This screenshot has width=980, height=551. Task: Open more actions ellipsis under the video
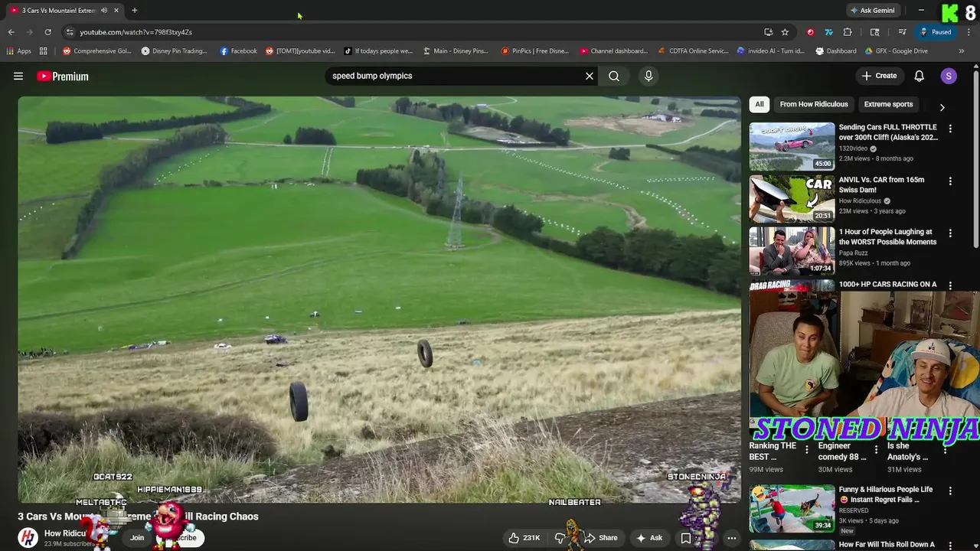[732, 538]
